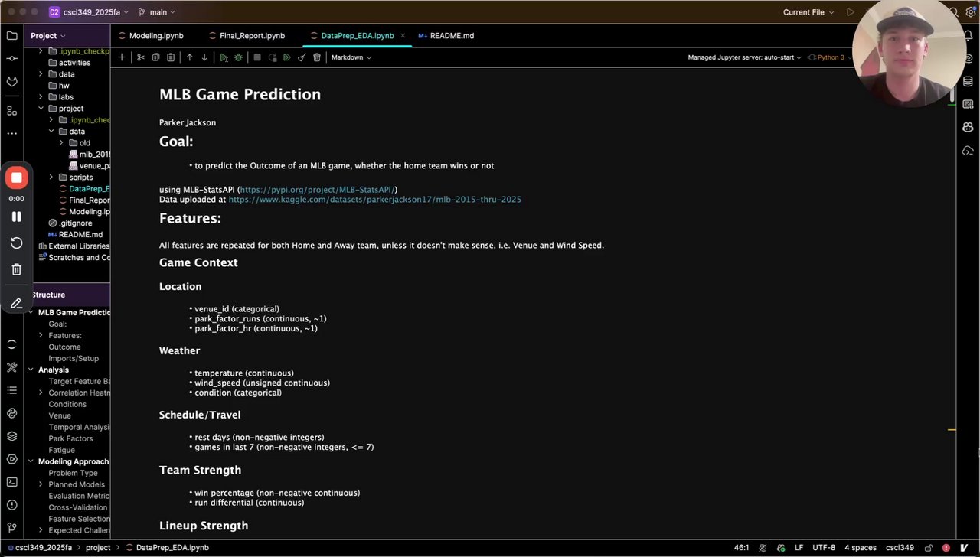The height and width of the screenshot is (557, 980).
Task: Open the Terminal tool window
Action: [x=11, y=482]
